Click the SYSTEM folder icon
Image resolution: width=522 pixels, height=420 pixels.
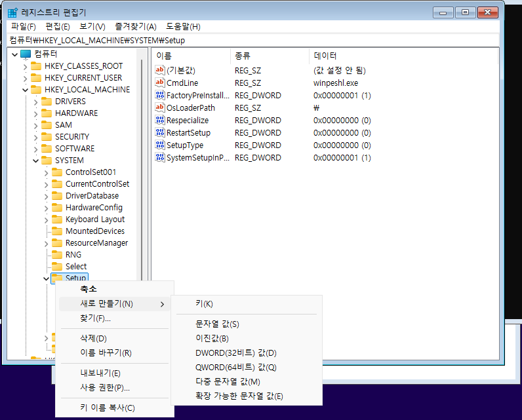(x=47, y=161)
